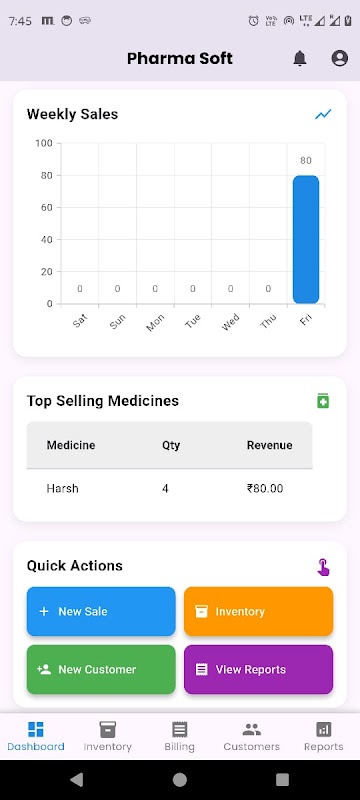Select the Dashboard bottom tab
The width and height of the screenshot is (360, 800).
point(36,737)
